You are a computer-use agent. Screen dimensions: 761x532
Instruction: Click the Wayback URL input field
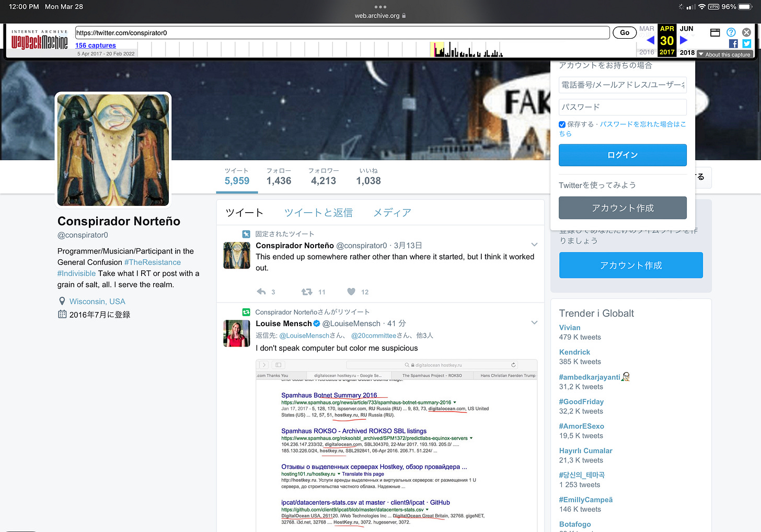click(x=342, y=32)
